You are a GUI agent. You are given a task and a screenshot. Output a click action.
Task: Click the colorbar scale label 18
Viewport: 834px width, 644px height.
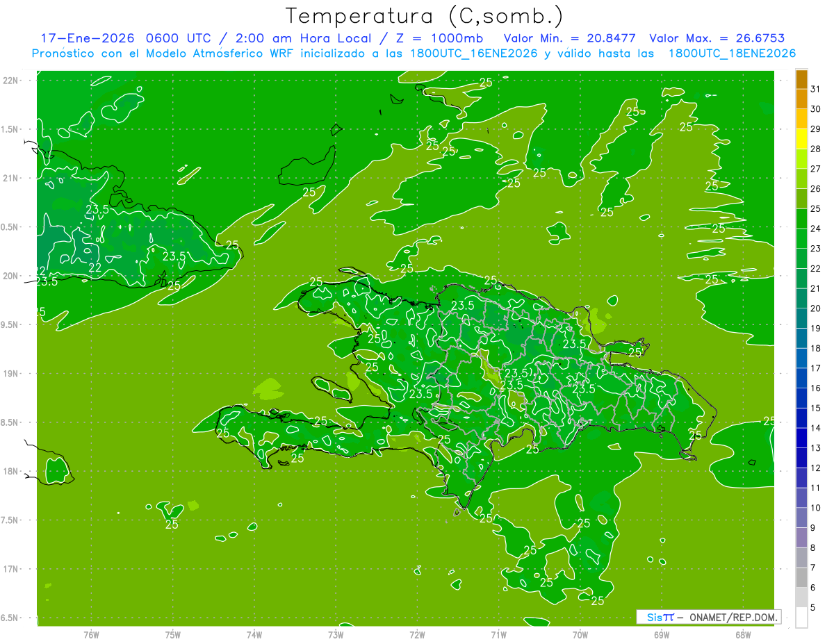[x=816, y=348]
